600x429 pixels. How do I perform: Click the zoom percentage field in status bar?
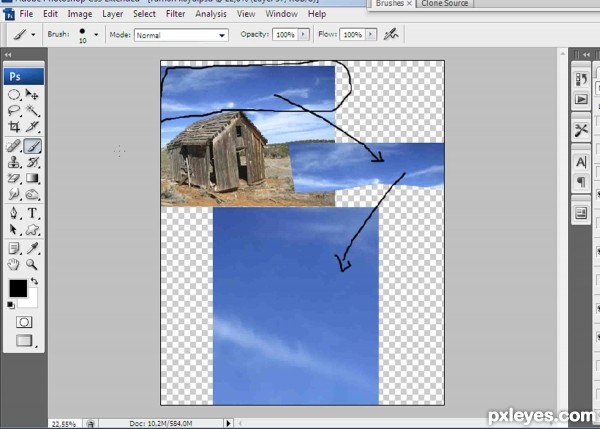[x=64, y=424]
